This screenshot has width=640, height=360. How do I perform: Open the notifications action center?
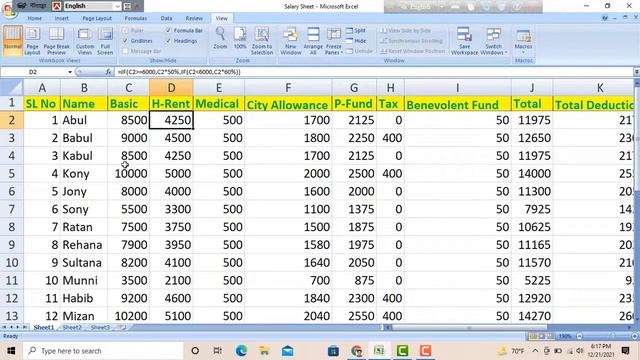[625, 351]
